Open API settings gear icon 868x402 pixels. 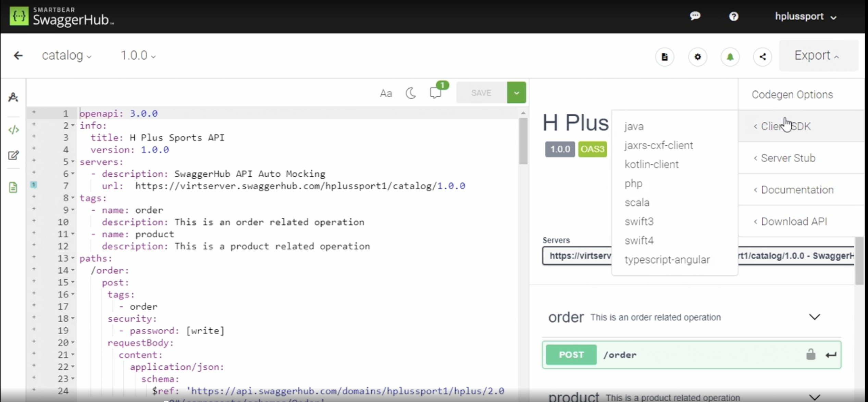click(x=697, y=57)
